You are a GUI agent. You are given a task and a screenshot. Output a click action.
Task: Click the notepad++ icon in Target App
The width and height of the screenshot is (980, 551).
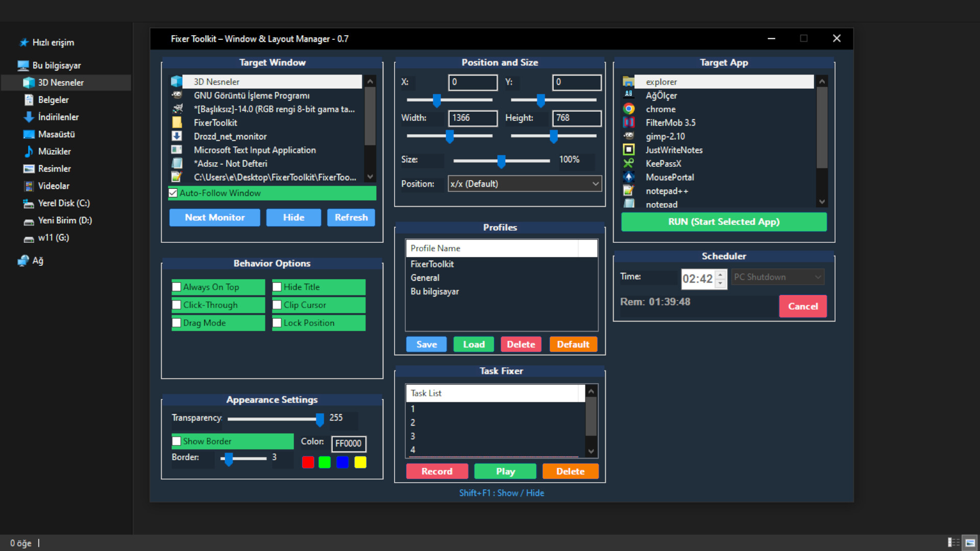(629, 191)
